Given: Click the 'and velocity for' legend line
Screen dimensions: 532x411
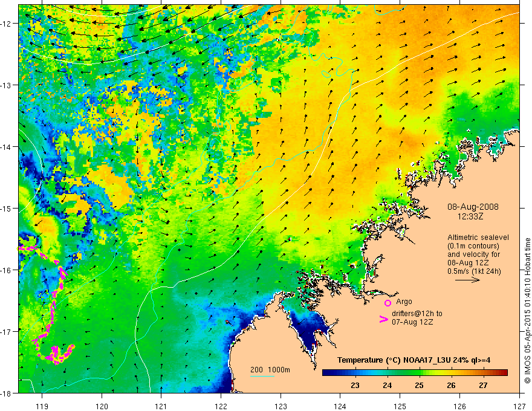Looking at the screenshot, I should point(474,254).
